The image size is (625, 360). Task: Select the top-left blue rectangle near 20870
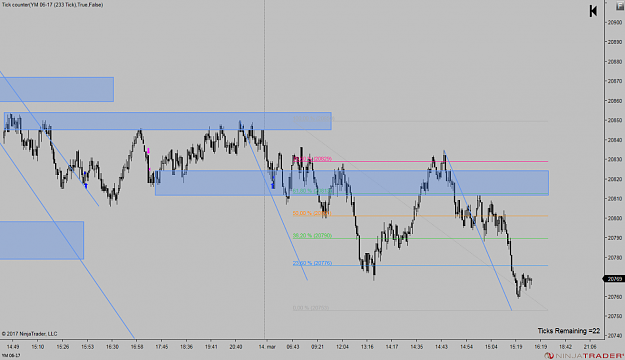[x=57, y=89]
